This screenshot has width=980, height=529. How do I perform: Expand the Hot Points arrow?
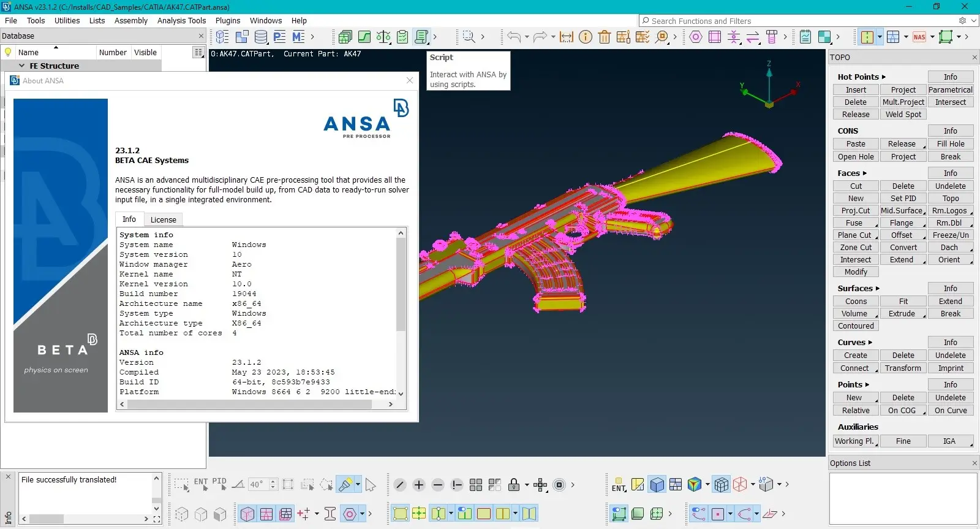[884, 77]
